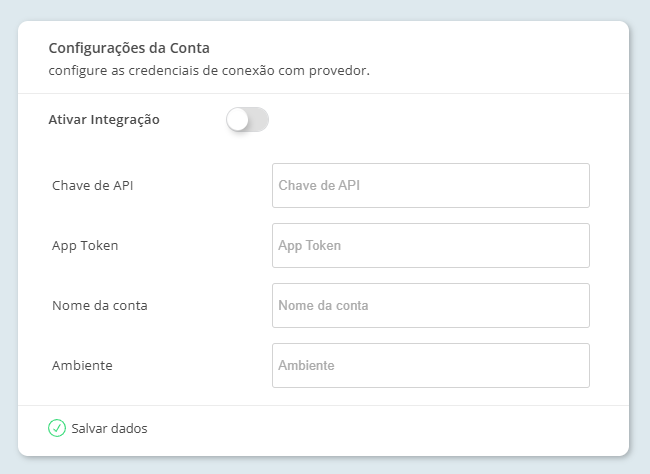Image resolution: width=650 pixels, height=474 pixels.
Task: Click the word "dados" beside the checkmark
Action: (129, 428)
